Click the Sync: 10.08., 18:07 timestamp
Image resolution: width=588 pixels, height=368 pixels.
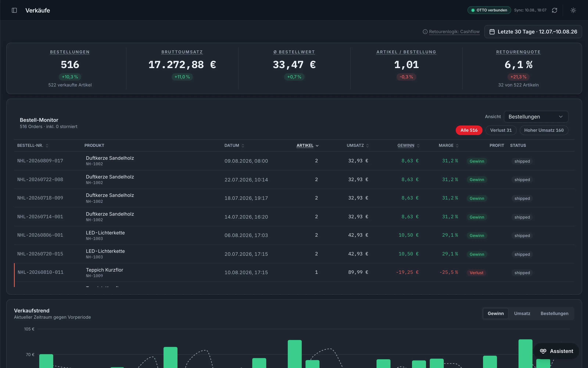530,10
